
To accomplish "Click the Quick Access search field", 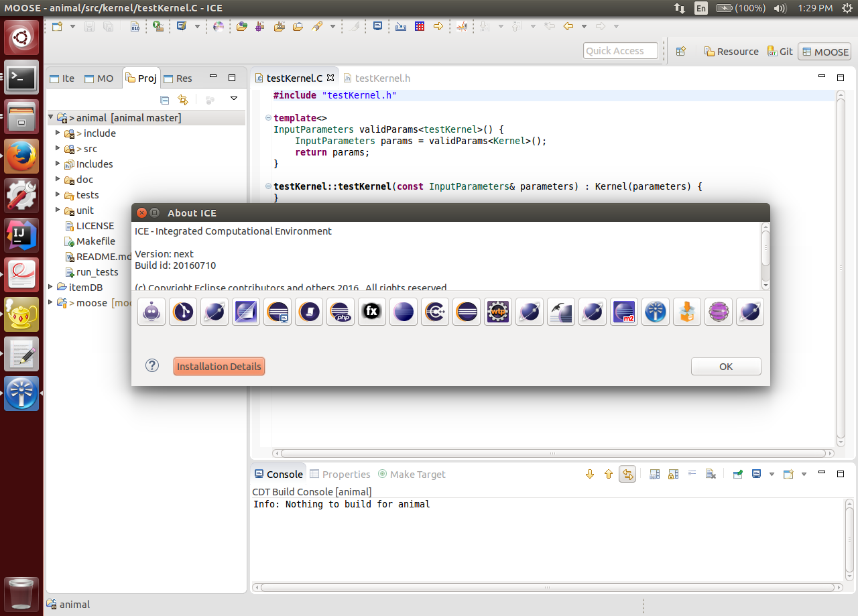I will click(621, 51).
